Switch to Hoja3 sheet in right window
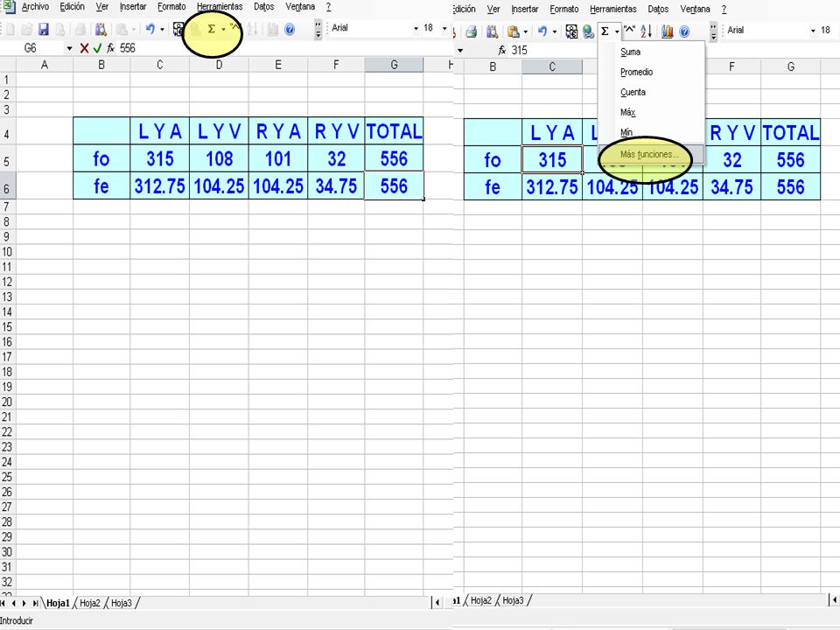This screenshot has width=840, height=630. 513,600
